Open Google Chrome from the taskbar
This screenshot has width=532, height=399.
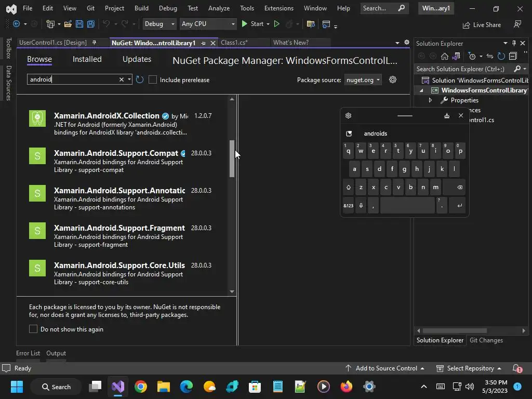[x=141, y=387]
